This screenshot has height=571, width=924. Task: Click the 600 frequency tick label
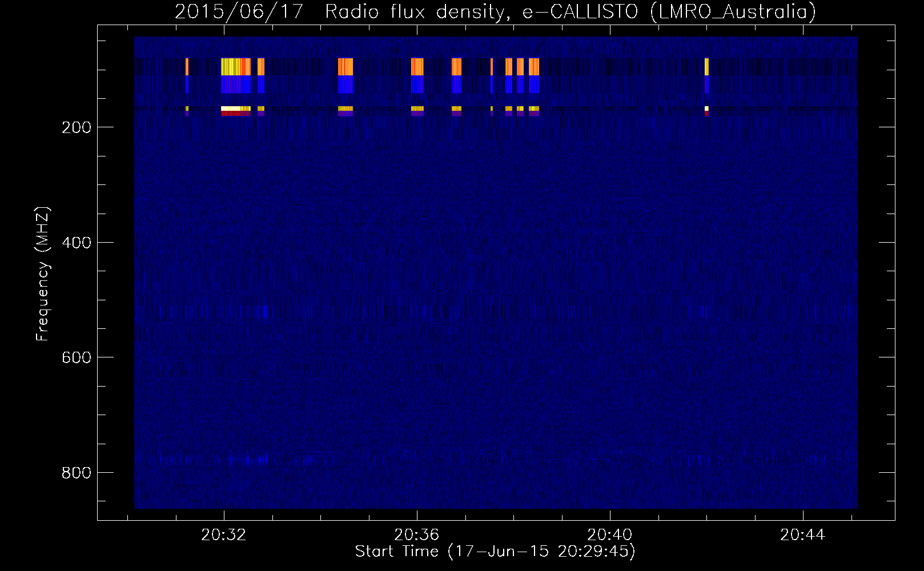point(77,357)
